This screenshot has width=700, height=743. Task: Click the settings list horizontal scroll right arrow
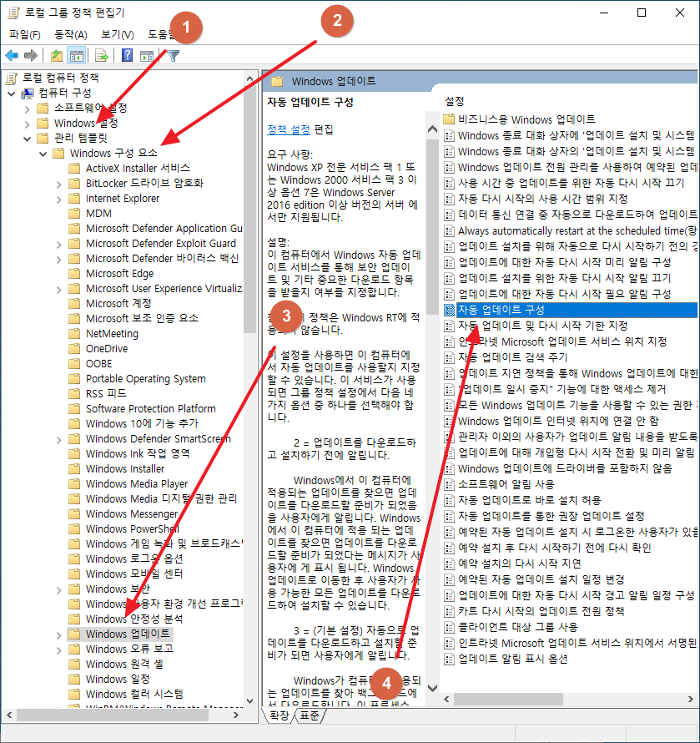691,699
